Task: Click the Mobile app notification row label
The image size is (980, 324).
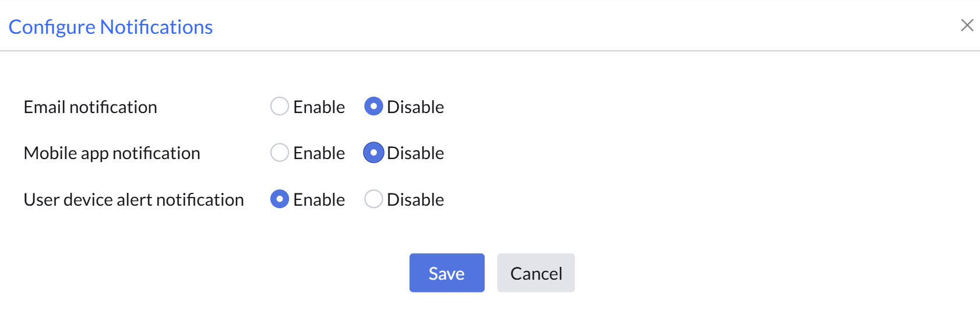Action: click(112, 153)
